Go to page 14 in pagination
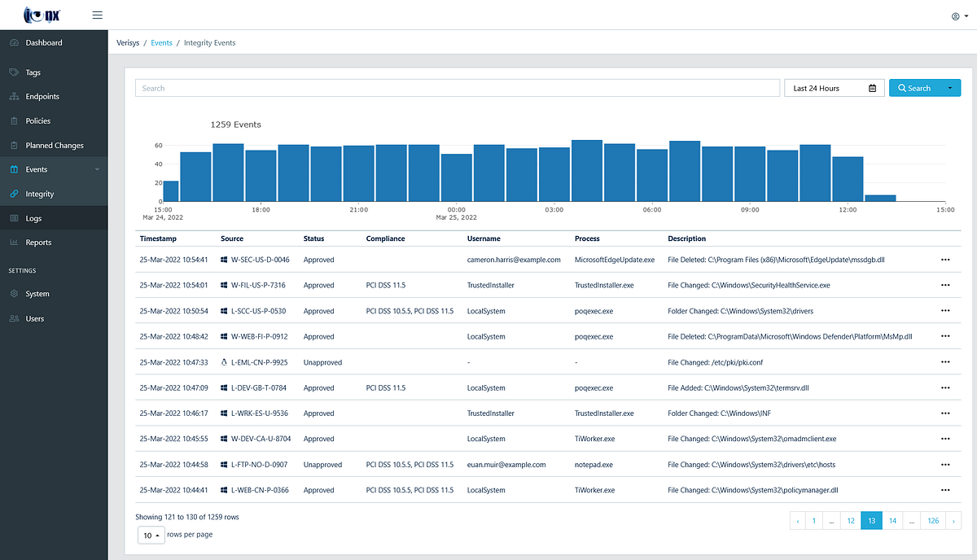The image size is (977, 560). click(x=891, y=520)
